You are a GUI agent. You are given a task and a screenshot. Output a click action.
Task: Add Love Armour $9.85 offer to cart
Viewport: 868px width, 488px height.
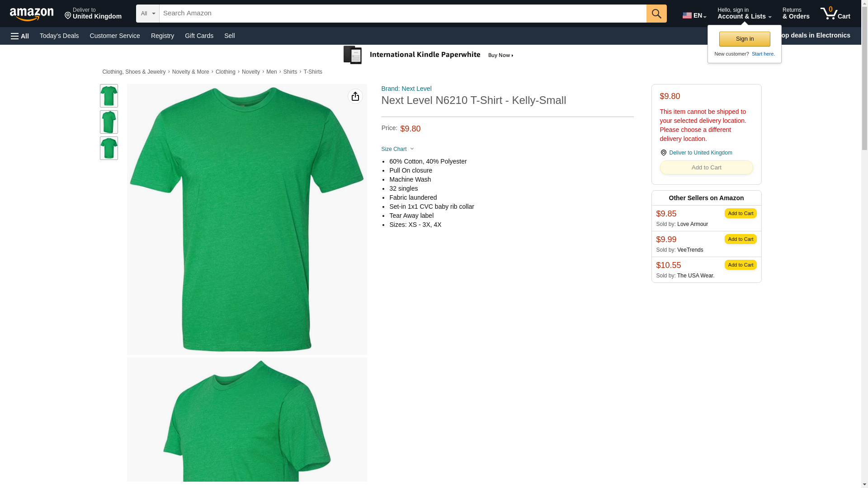[740, 213]
